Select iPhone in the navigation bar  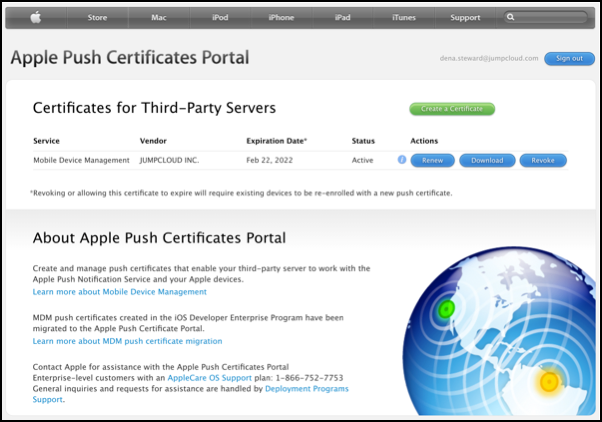tap(281, 17)
